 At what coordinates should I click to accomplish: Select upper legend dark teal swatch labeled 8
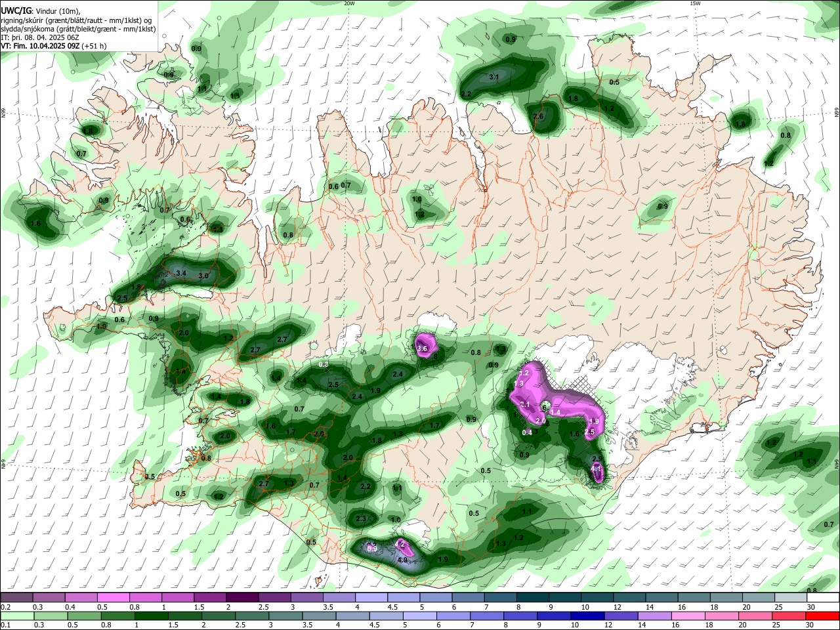click(x=534, y=597)
